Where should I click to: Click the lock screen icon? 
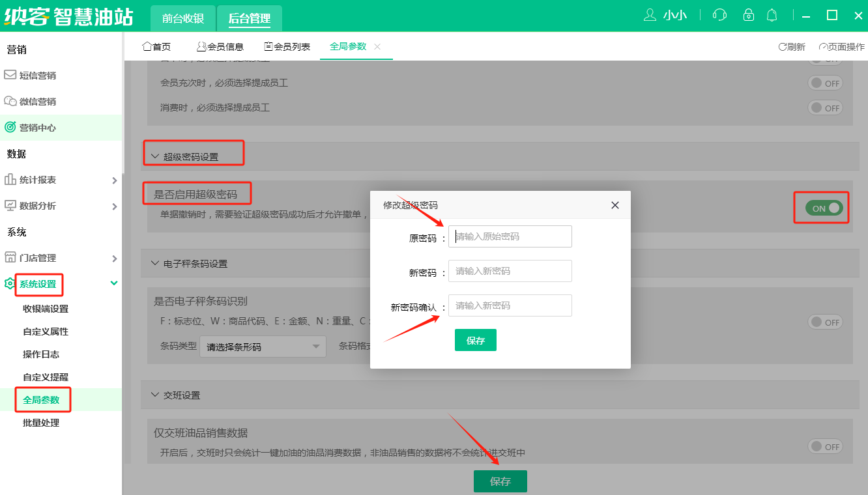tap(749, 15)
